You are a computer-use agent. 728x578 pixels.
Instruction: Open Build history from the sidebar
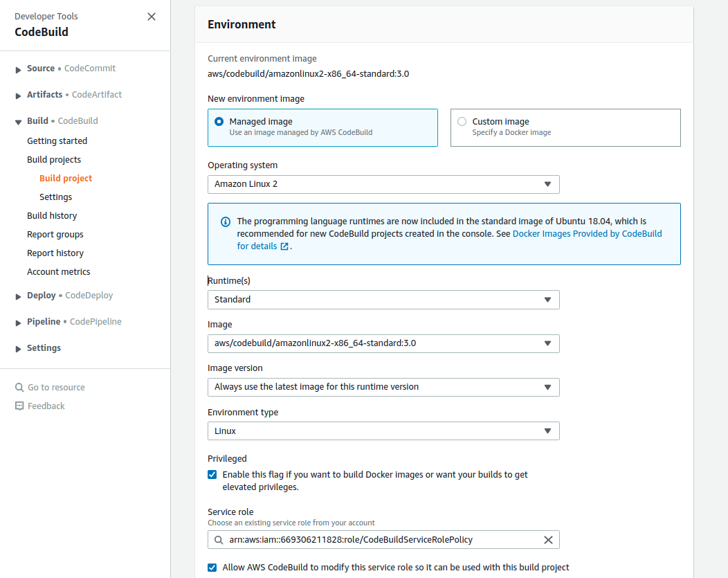pyautogui.click(x=52, y=215)
